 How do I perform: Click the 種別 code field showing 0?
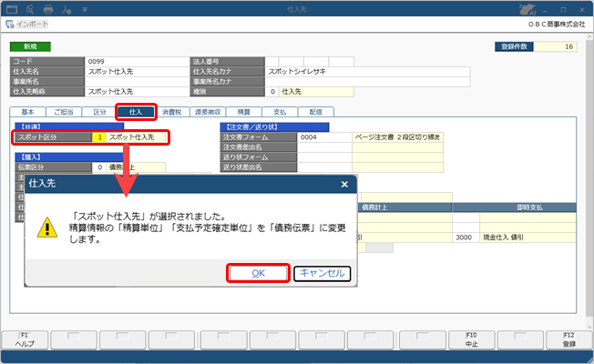click(271, 92)
